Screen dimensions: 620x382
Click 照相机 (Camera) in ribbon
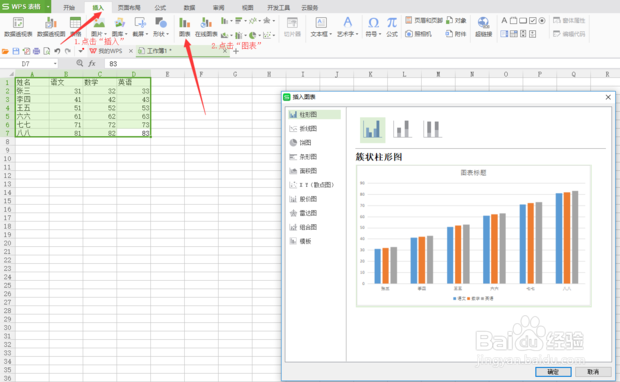click(x=418, y=34)
